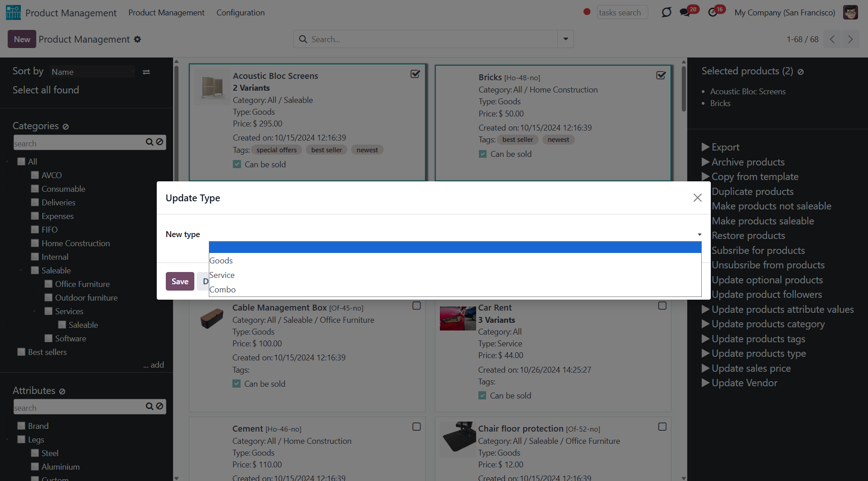Check the Home Construction category checkbox
Screen dimensions: 868x481
click(x=35, y=243)
